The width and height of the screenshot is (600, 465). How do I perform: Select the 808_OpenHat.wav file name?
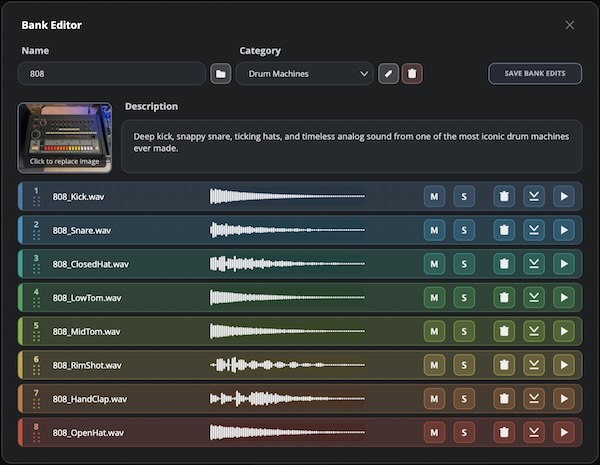click(x=88, y=433)
